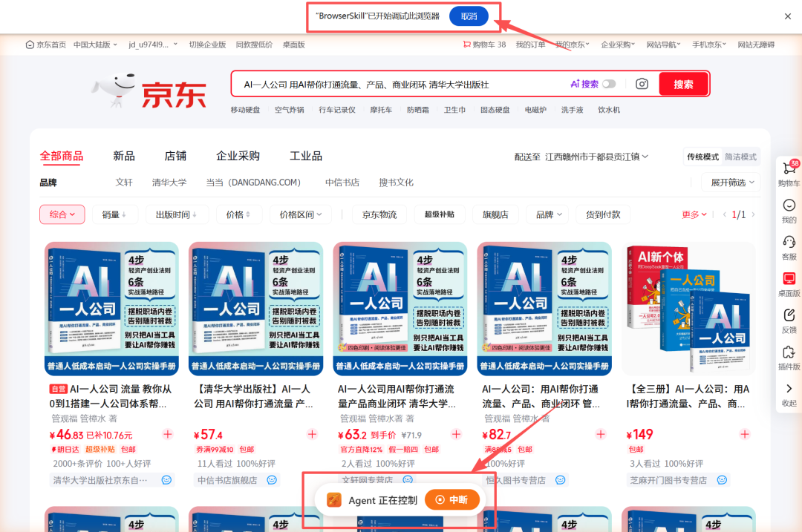The height and width of the screenshot is (532, 802).
Task: Sort results by 销量
Action: click(114, 214)
